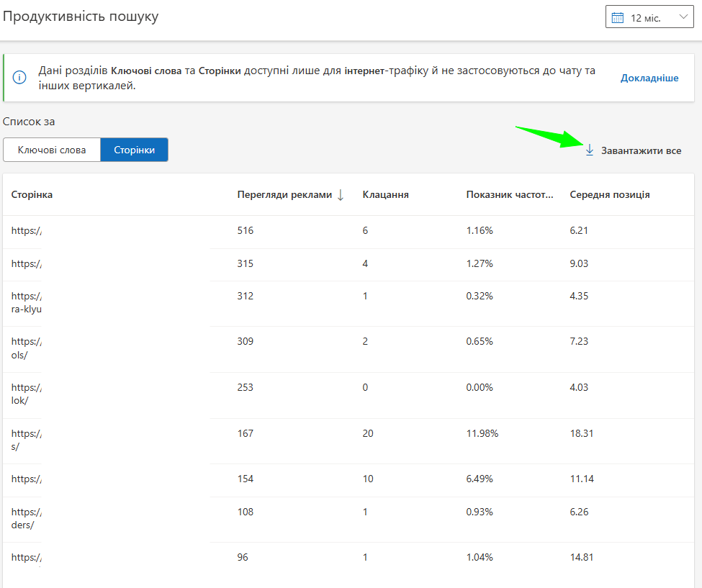
Task: Click the Показник частот… column header
Action: point(510,194)
